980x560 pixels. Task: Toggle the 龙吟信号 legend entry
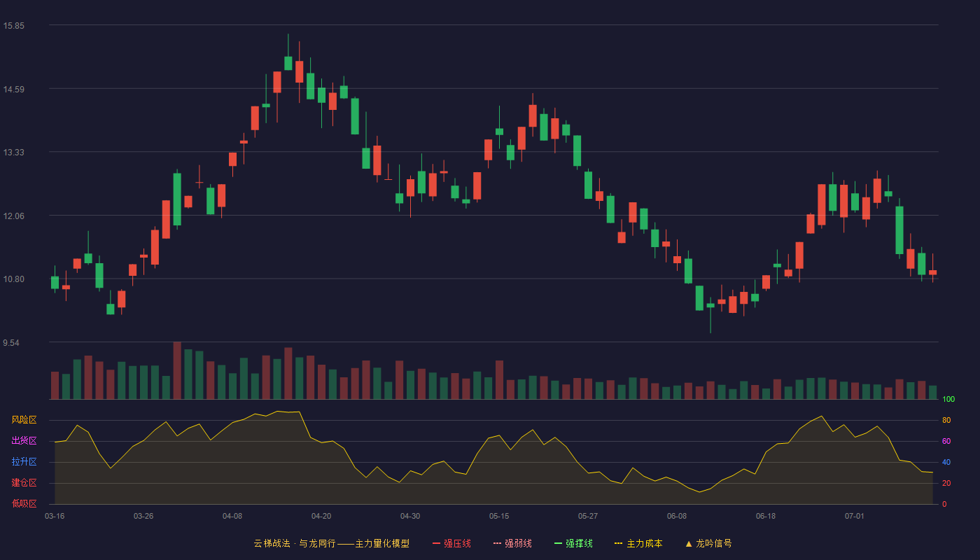708,543
